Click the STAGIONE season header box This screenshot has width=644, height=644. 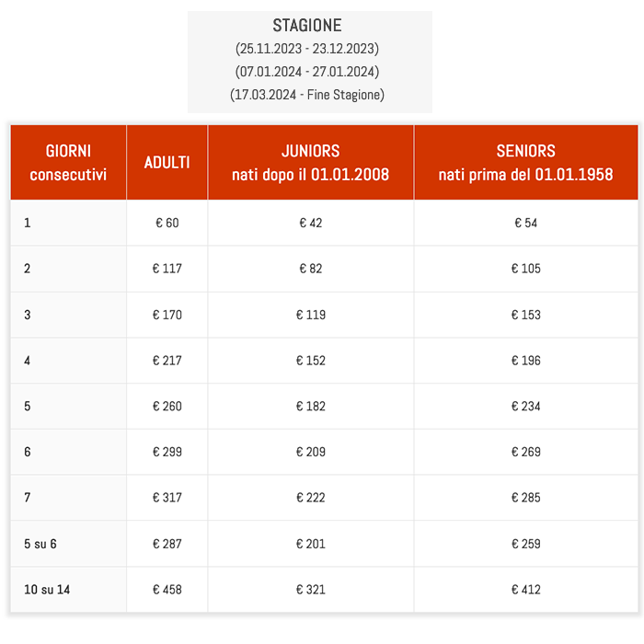coord(310,62)
